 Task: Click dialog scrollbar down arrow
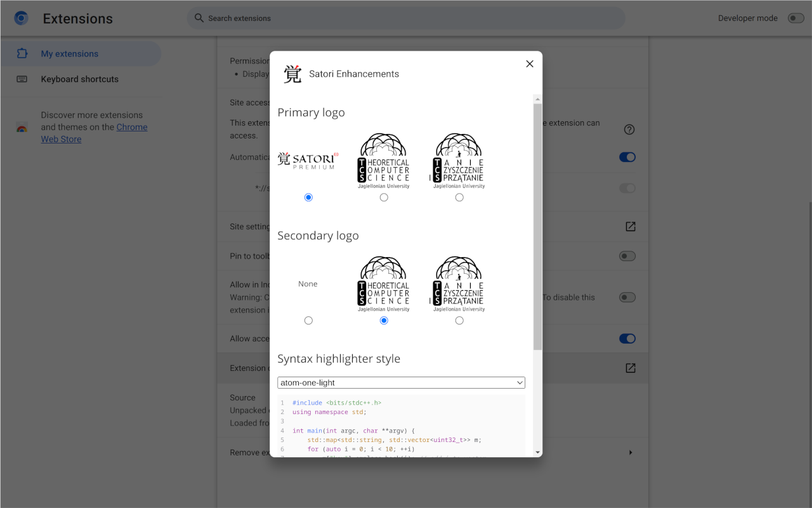tap(538, 452)
